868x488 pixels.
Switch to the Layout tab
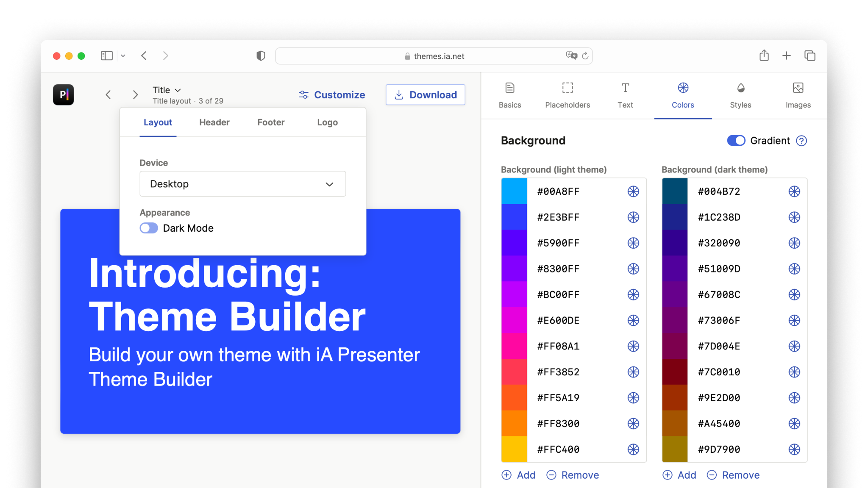[x=158, y=122]
